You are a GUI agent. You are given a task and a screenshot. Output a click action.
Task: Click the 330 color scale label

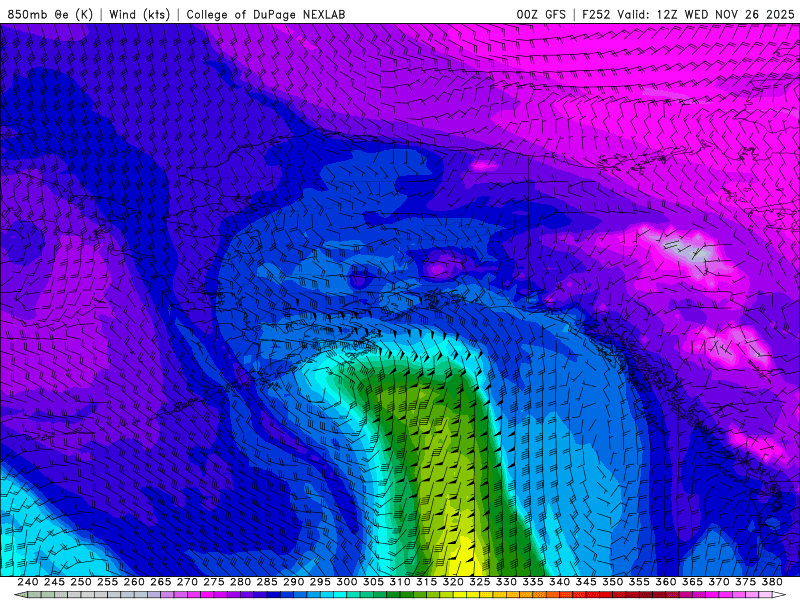coord(506,582)
